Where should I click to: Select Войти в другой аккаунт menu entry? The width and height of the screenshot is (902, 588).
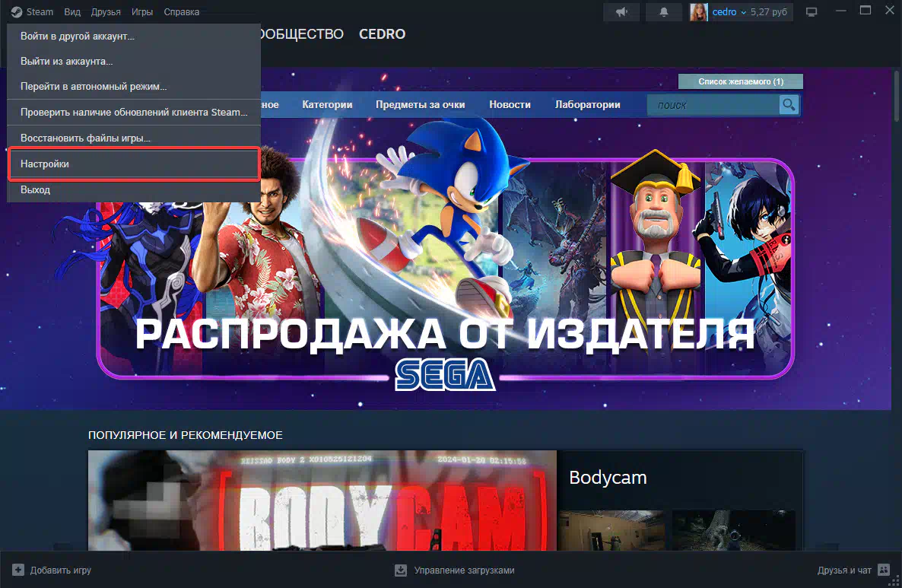(x=133, y=37)
